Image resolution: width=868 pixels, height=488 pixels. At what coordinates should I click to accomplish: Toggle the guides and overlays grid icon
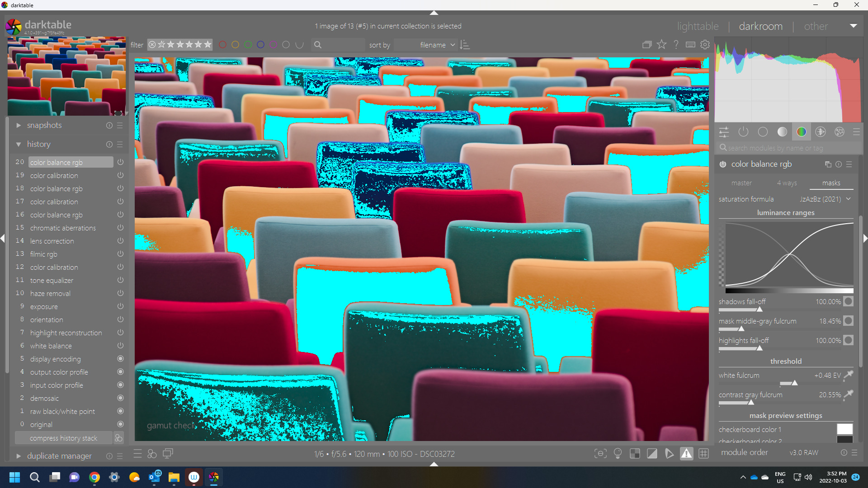click(703, 454)
